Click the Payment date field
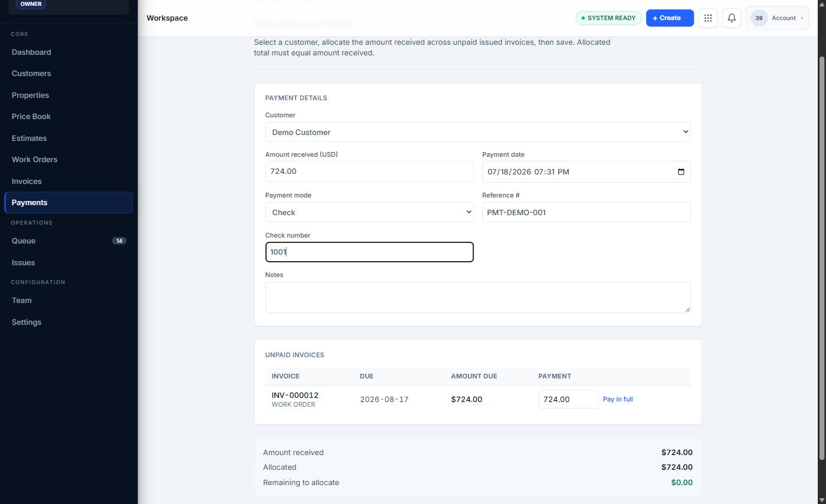This screenshot has width=826, height=504. [x=586, y=172]
